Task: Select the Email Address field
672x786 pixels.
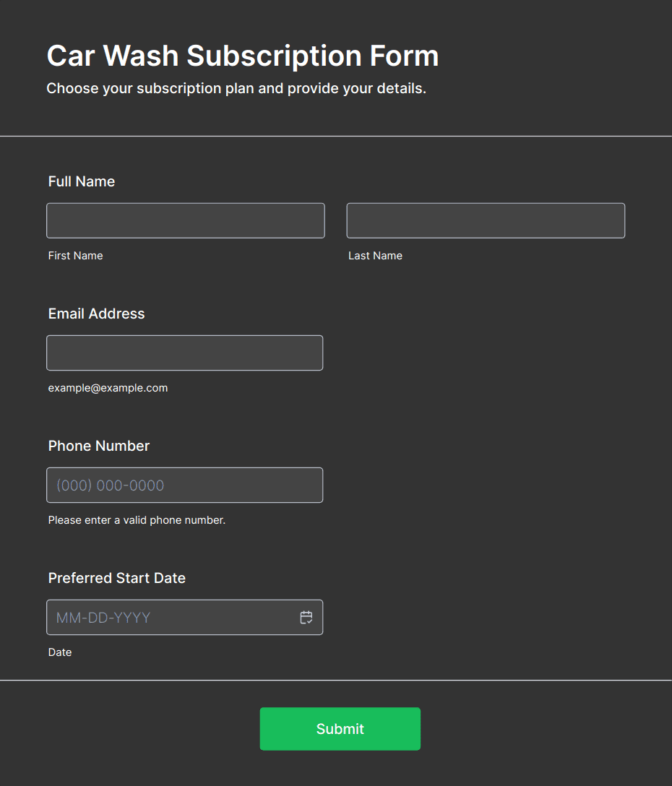Action: pos(184,353)
